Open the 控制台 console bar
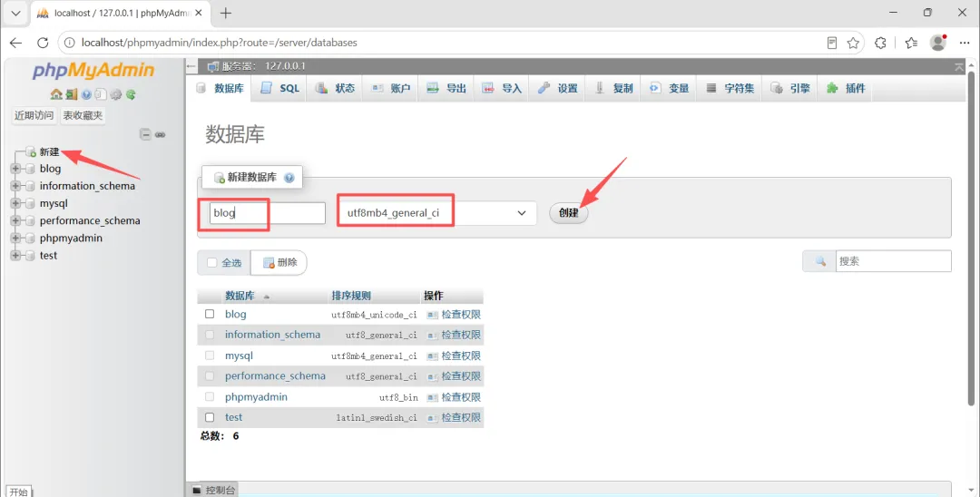Screen dimensions: 980x497 pyautogui.click(x=214, y=490)
